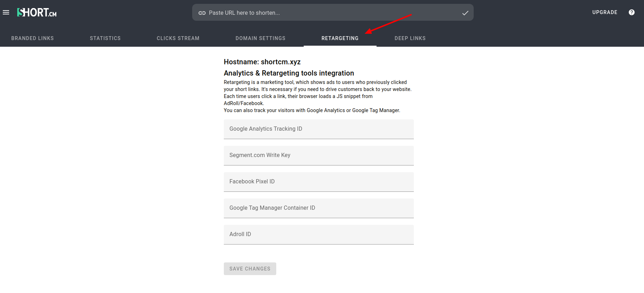The height and width of the screenshot is (293, 644).
Task: Focus the Paste URL here to shorten field
Action: click(x=333, y=13)
